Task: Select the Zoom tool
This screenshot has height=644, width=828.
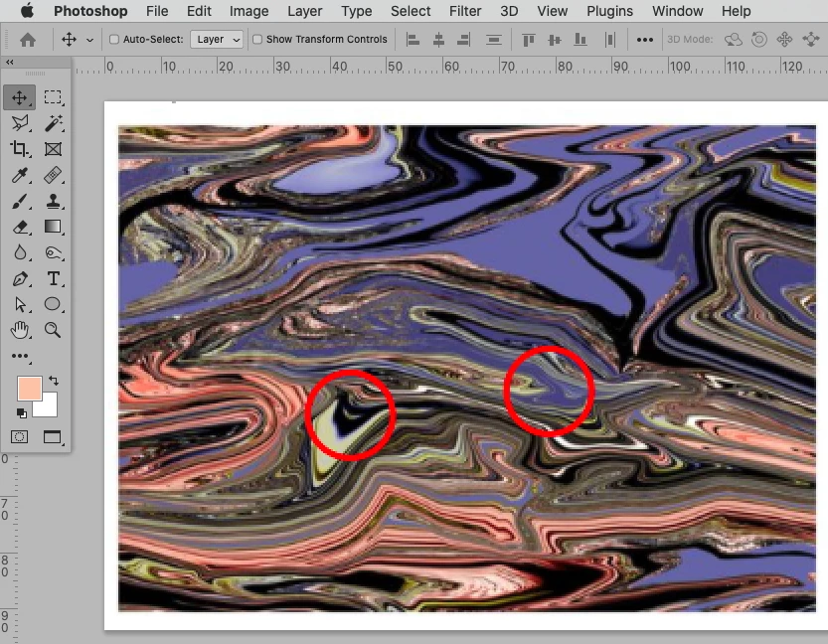Action: tap(53, 330)
